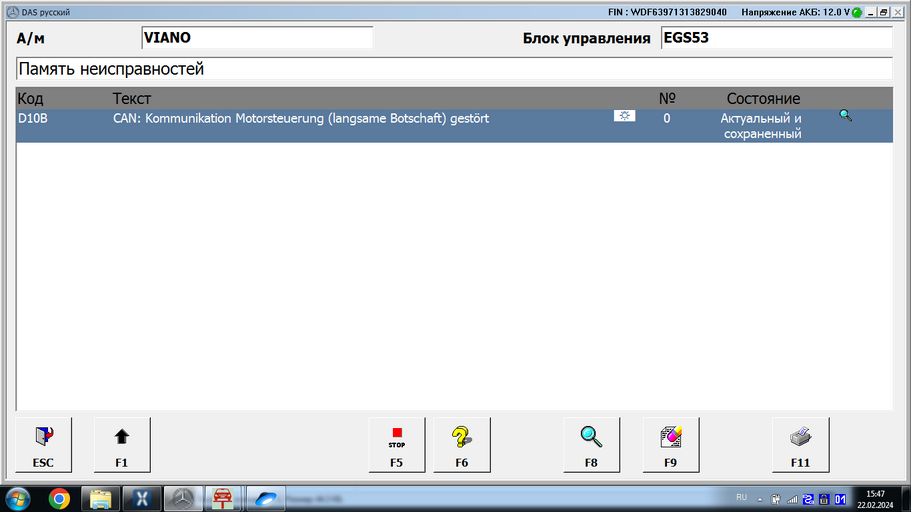Open the Windows Start menu
This screenshot has height=512, width=911.
[x=18, y=499]
